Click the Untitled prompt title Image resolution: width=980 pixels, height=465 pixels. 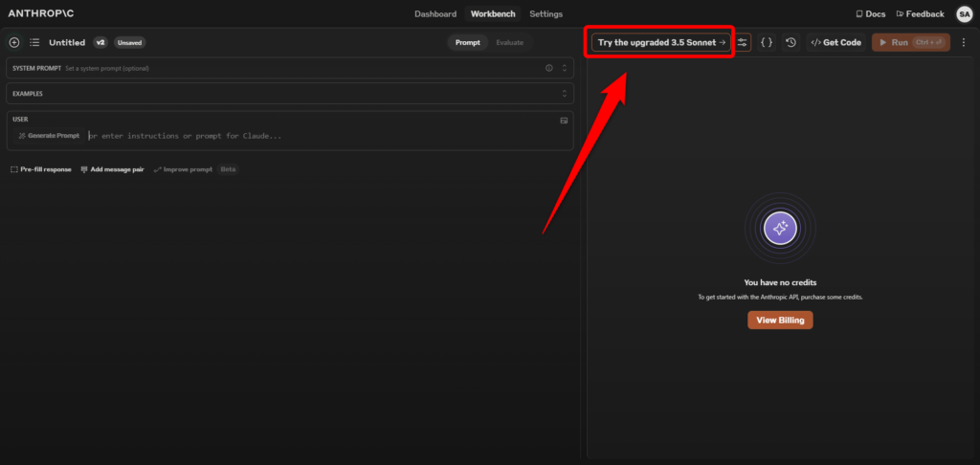(67, 42)
